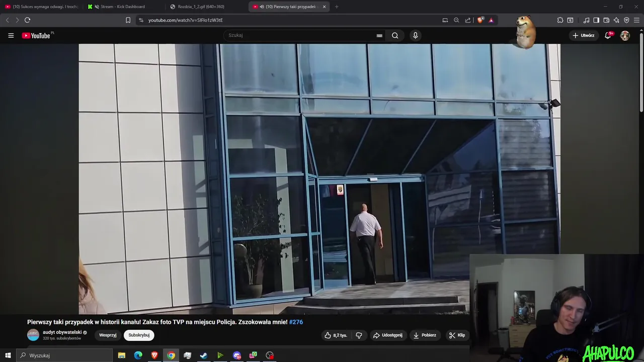Click the Utwórz create button
Viewport: 644px width, 362px height.
click(584, 35)
